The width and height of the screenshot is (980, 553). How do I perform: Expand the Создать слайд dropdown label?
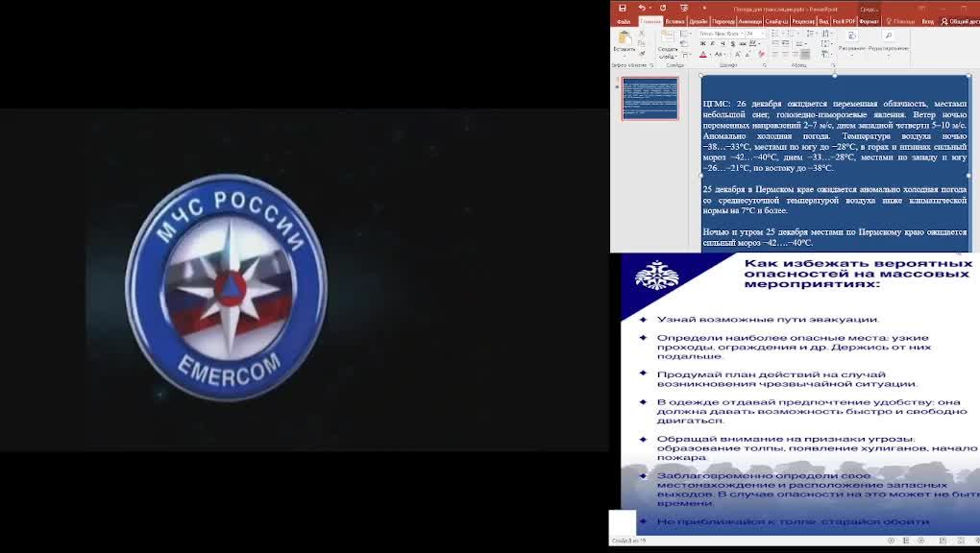(x=668, y=53)
